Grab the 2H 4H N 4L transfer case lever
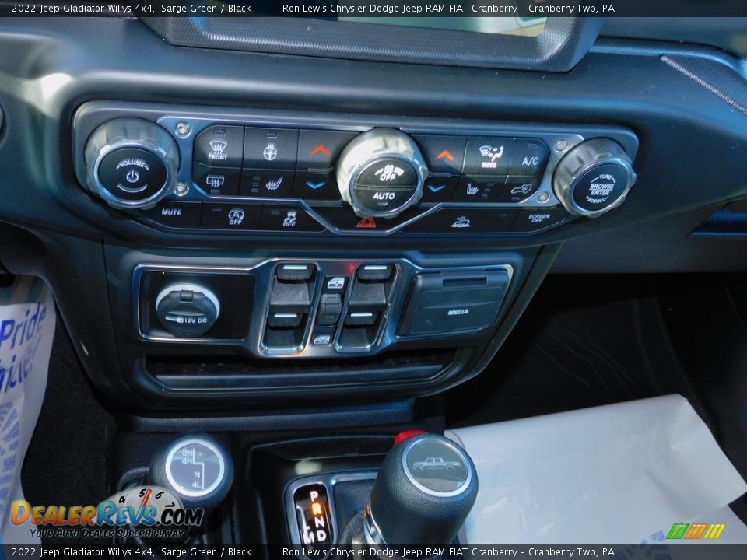Image resolution: width=747 pixels, height=560 pixels. click(x=195, y=468)
